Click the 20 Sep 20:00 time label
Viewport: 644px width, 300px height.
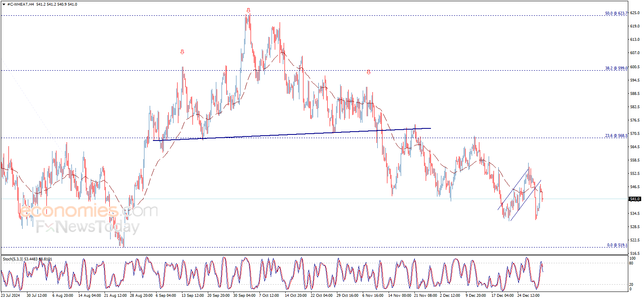[219, 296]
